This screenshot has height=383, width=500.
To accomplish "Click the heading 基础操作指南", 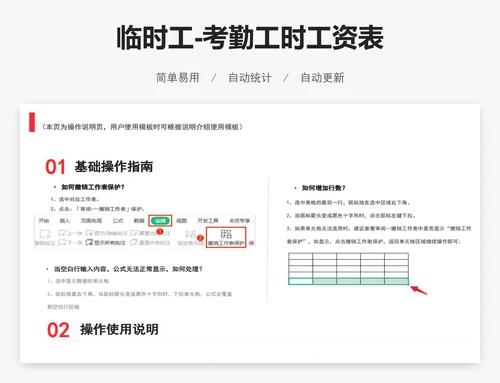I will coord(114,166).
